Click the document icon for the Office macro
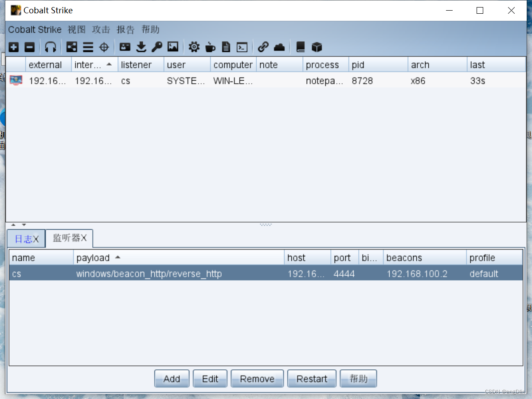The image size is (532, 399). coord(226,47)
